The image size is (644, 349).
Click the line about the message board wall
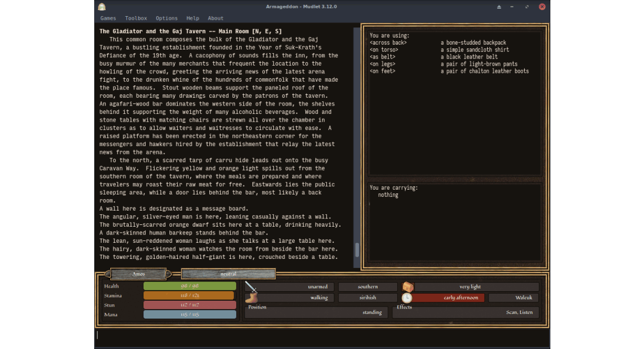[x=174, y=208]
